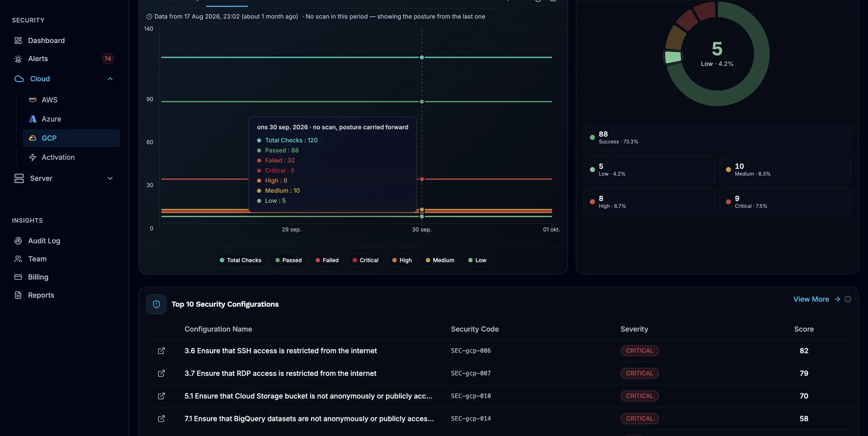The image size is (868, 436).
Task: Open external link for SSH access row
Action: click(x=162, y=351)
